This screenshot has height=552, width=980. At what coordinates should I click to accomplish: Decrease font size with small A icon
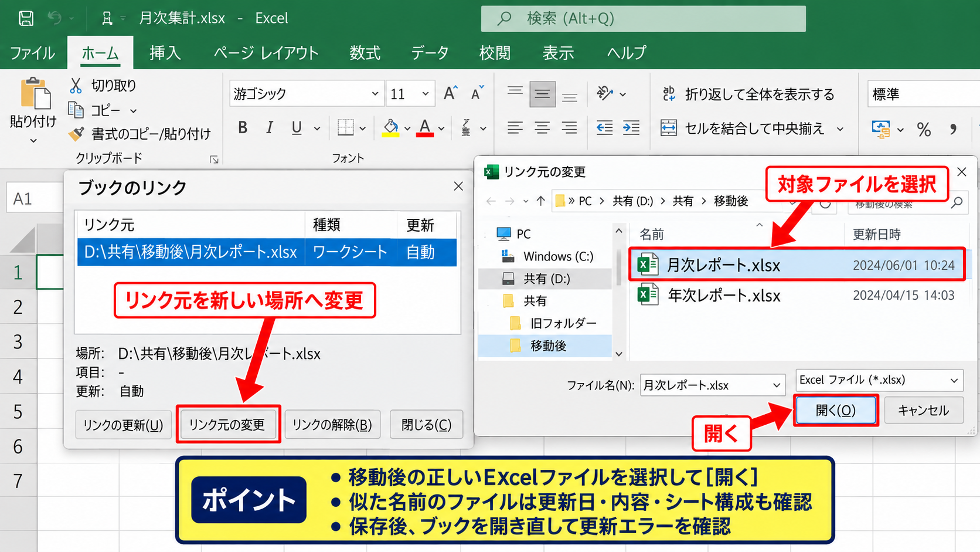pos(478,93)
